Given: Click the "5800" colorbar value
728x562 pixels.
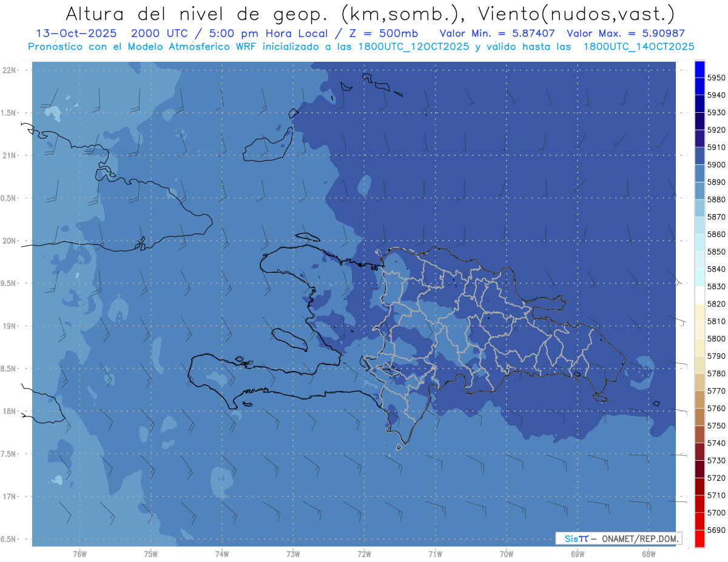Looking at the screenshot, I should (716, 338).
